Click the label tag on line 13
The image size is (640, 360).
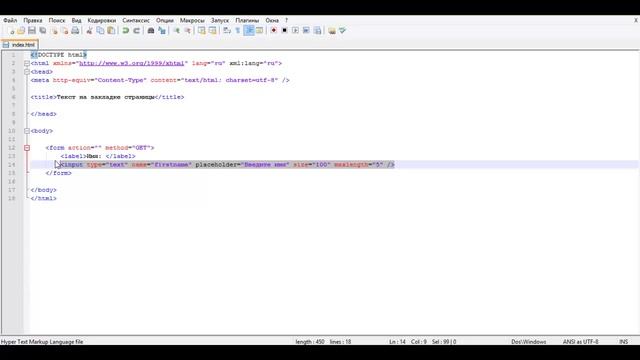[x=98, y=156]
